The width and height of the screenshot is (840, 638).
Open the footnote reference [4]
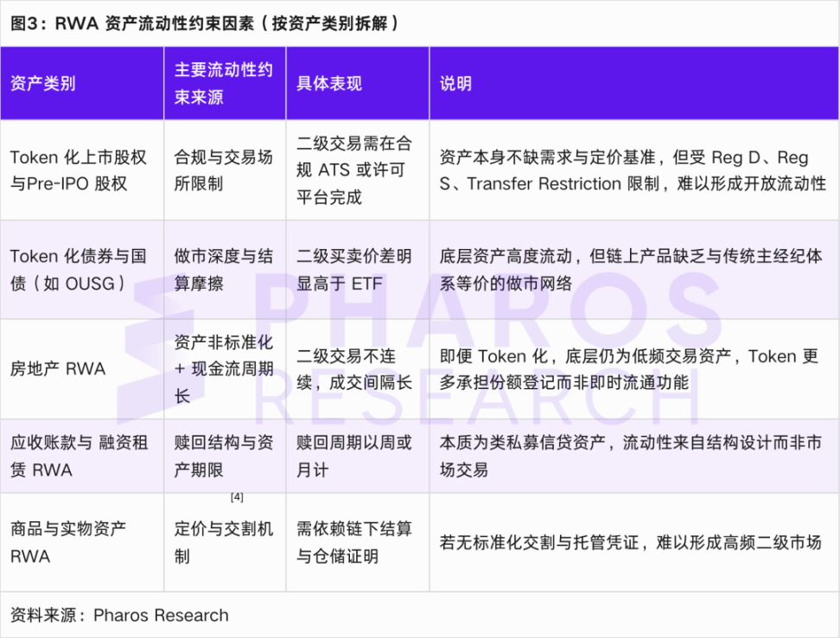coord(237,498)
